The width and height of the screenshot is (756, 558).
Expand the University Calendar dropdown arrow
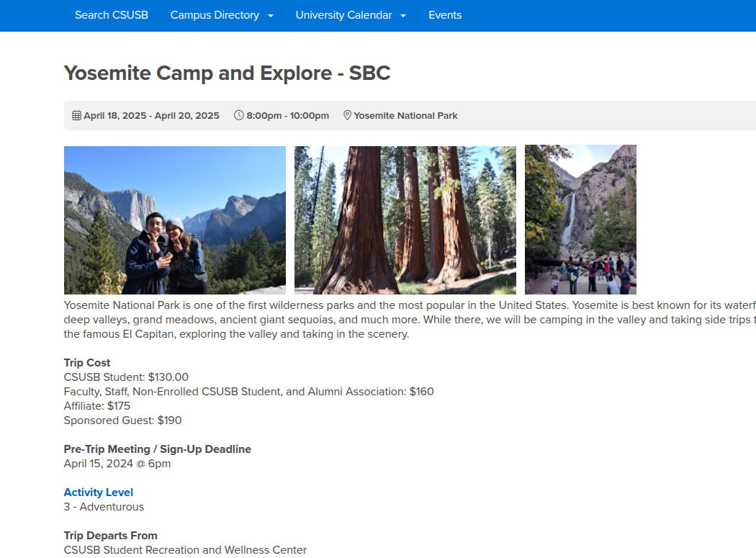403,16
